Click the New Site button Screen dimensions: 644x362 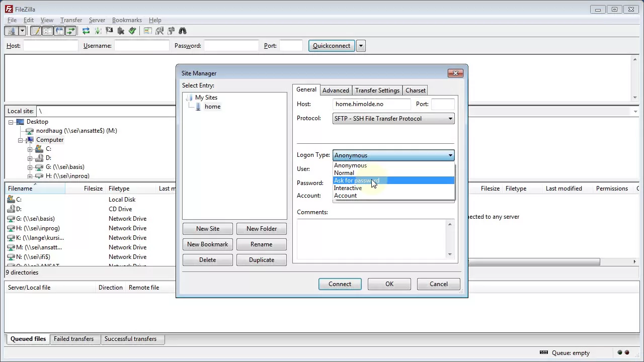[x=208, y=229]
